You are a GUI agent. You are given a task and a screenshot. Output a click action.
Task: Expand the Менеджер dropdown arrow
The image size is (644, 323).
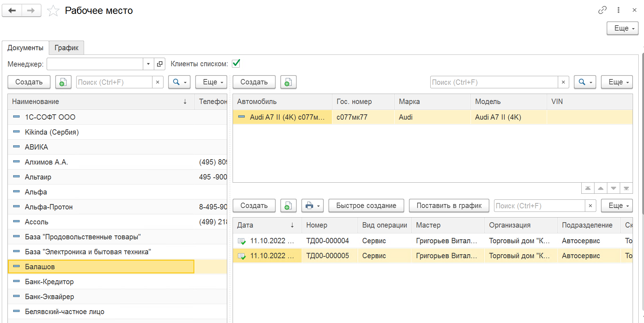(x=148, y=64)
